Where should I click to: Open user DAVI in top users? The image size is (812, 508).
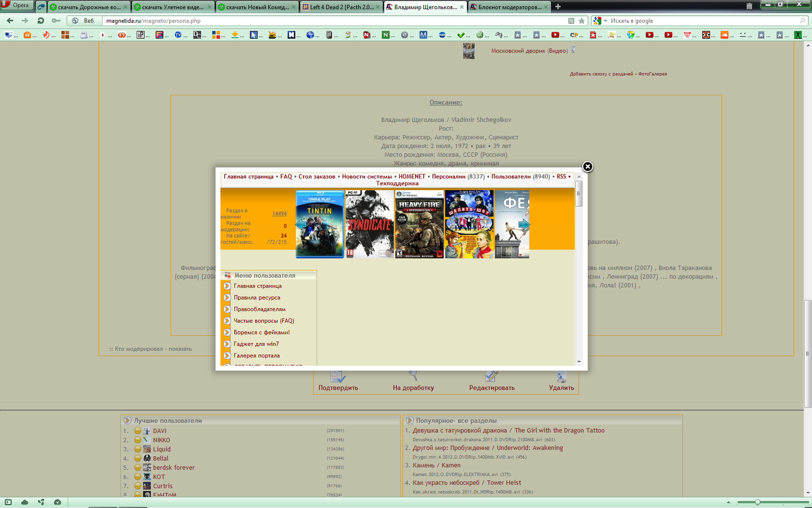(160, 431)
